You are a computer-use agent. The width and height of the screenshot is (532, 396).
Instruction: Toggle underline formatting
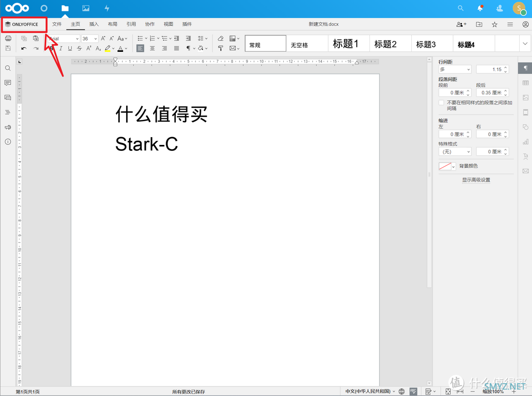pyautogui.click(x=70, y=48)
